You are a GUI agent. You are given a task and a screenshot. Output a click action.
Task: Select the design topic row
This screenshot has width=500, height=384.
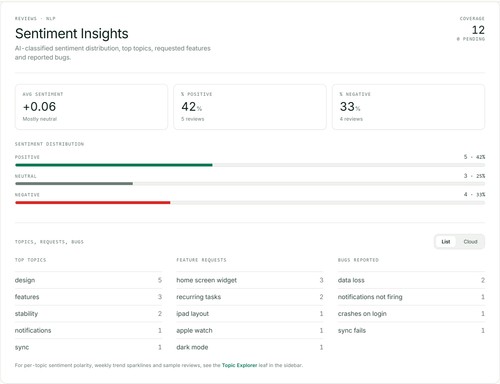[x=88, y=280]
